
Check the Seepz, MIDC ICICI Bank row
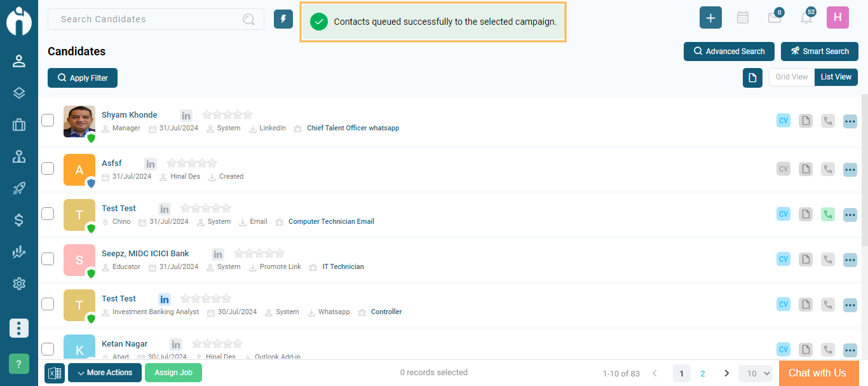48,259
